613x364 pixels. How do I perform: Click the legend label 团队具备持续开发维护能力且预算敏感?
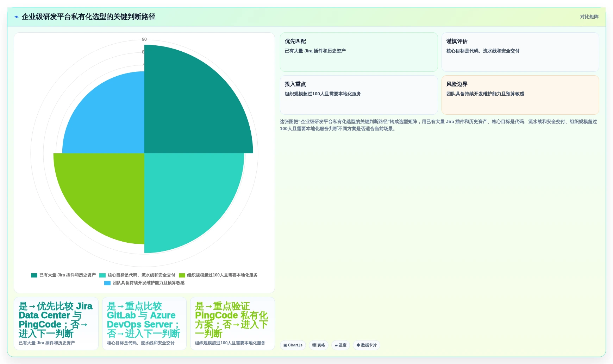pos(149,283)
